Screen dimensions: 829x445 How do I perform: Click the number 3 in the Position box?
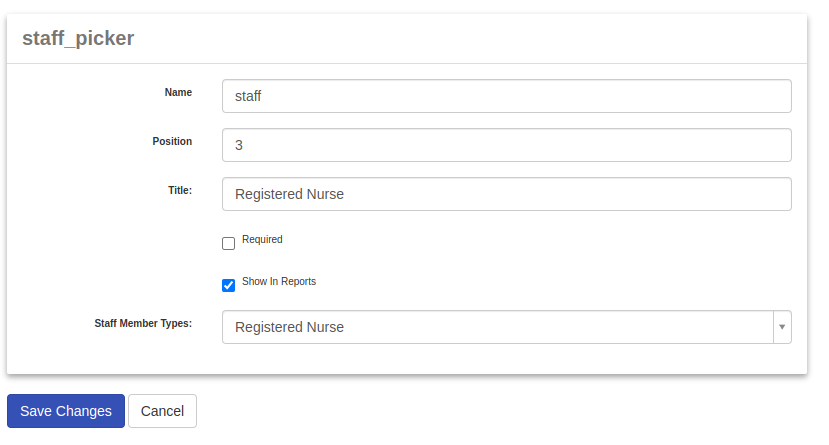coord(239,145)
